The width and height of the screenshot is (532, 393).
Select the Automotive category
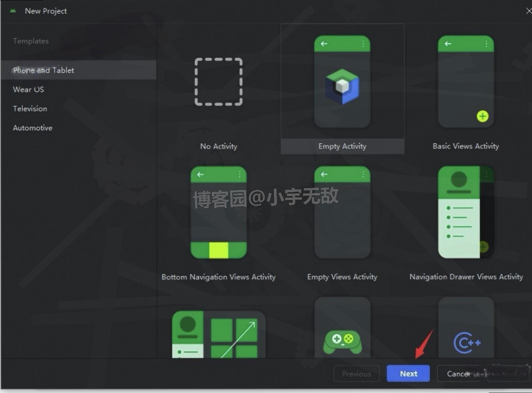pyautogui.click(x=32, y=128)
